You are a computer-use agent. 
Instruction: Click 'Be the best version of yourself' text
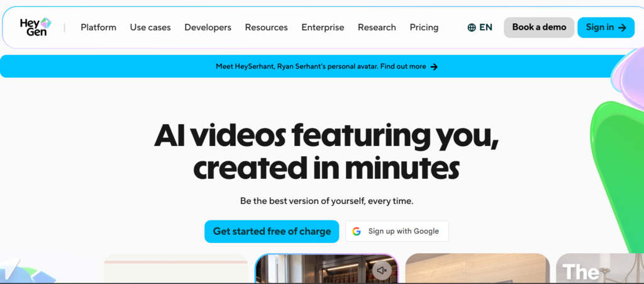[x=326, y=202]
